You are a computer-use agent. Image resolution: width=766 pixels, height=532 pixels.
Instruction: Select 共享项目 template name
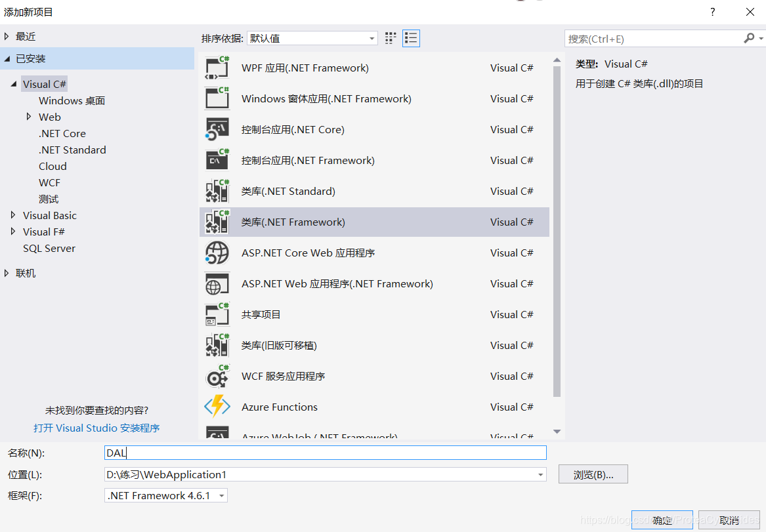pyautogui.click(x=261, y=314)
